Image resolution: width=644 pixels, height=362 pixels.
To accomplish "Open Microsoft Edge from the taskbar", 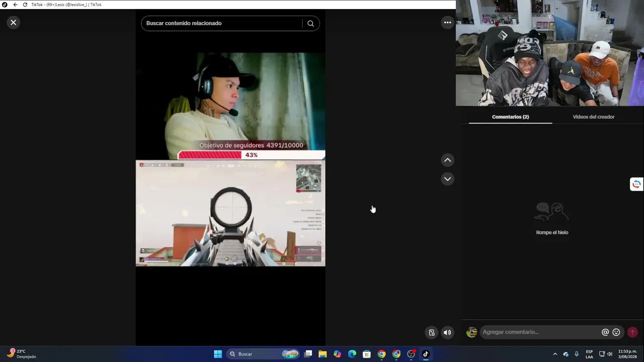I will 352,354.
